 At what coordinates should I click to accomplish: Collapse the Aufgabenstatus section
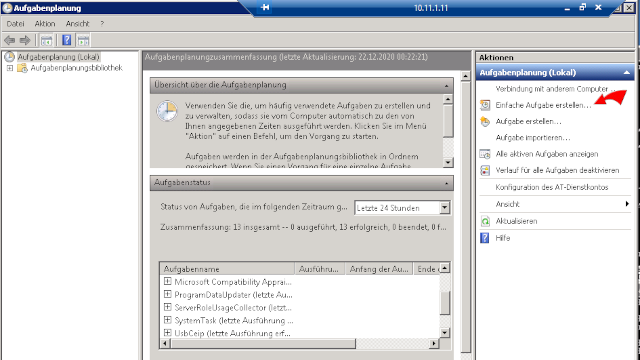tap(446, 183)
